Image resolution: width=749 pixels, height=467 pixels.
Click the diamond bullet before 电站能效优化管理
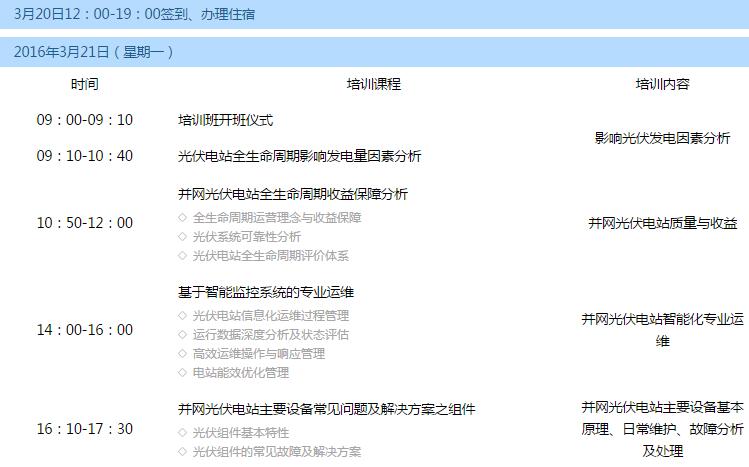click(x=182, y=373)
